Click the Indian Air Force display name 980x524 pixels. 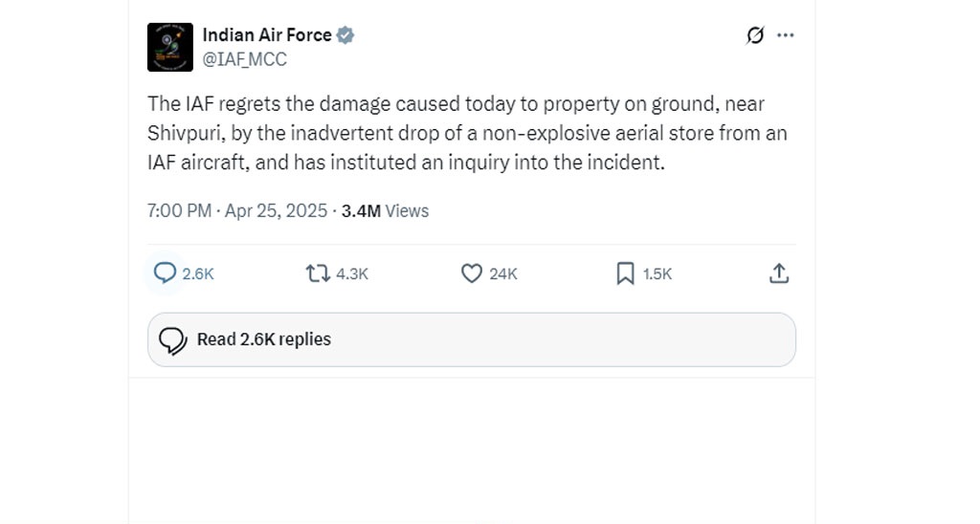tap(267, 35)
